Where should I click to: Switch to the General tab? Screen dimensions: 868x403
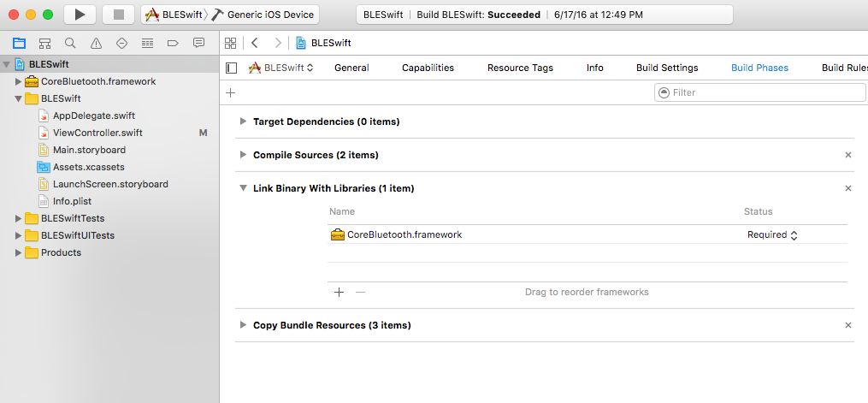(x=351, y=68)
